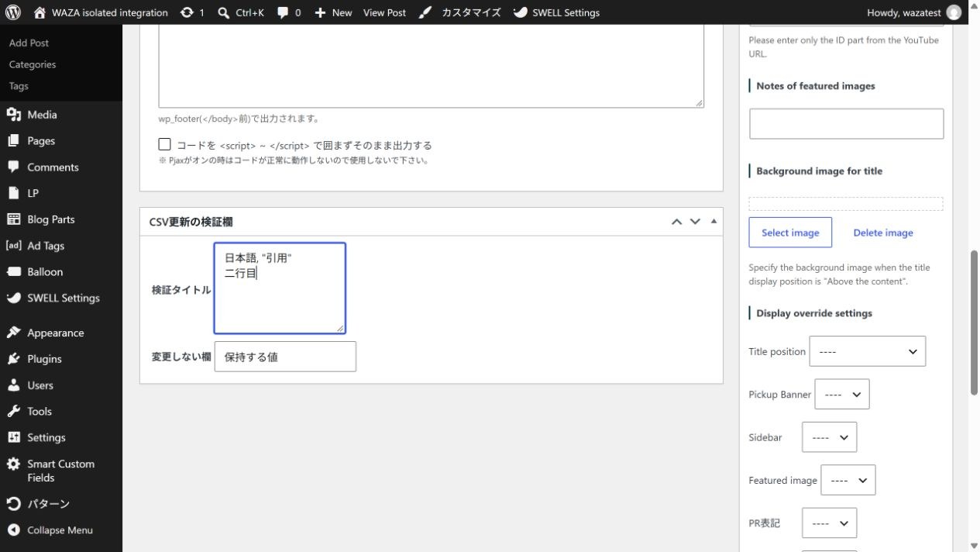Open the Pages menu label
This screenshot has width=980, height=552.
[41, 141]
